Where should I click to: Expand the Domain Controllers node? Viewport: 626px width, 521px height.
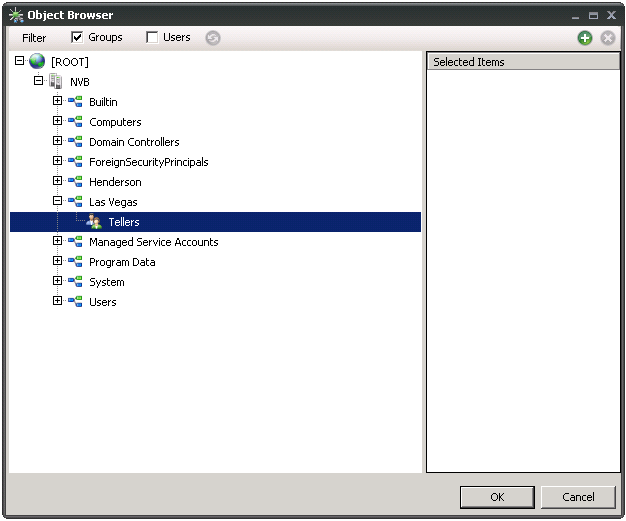point(57,141)
